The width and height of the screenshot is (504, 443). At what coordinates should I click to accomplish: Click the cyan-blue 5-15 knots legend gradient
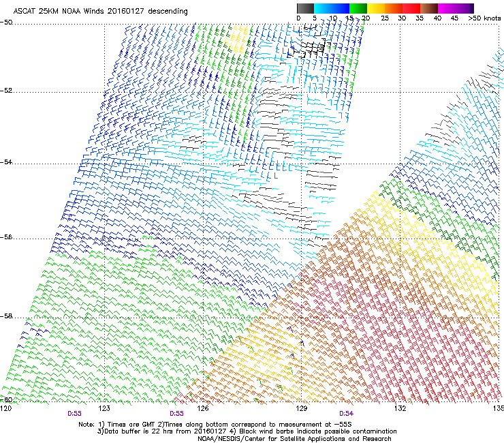tap(332, 8)
